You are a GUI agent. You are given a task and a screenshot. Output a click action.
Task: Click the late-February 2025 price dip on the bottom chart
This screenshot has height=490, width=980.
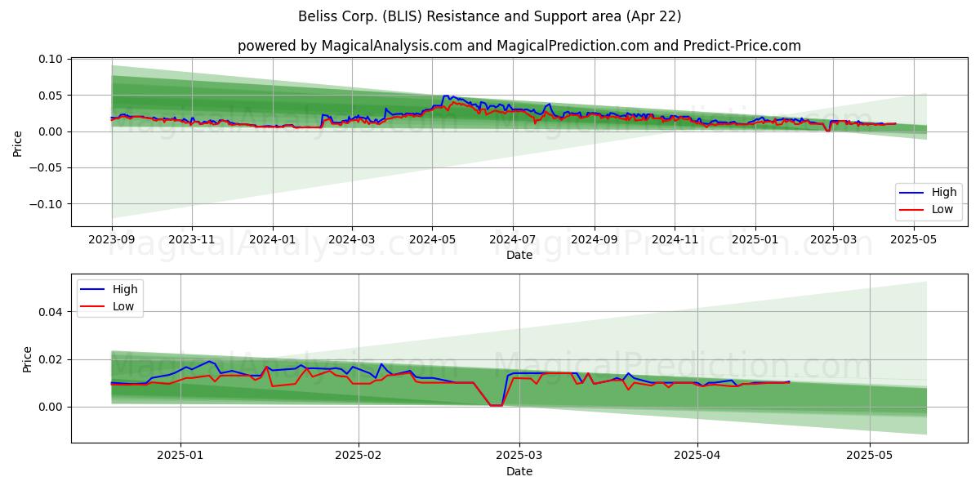(496, 404)
